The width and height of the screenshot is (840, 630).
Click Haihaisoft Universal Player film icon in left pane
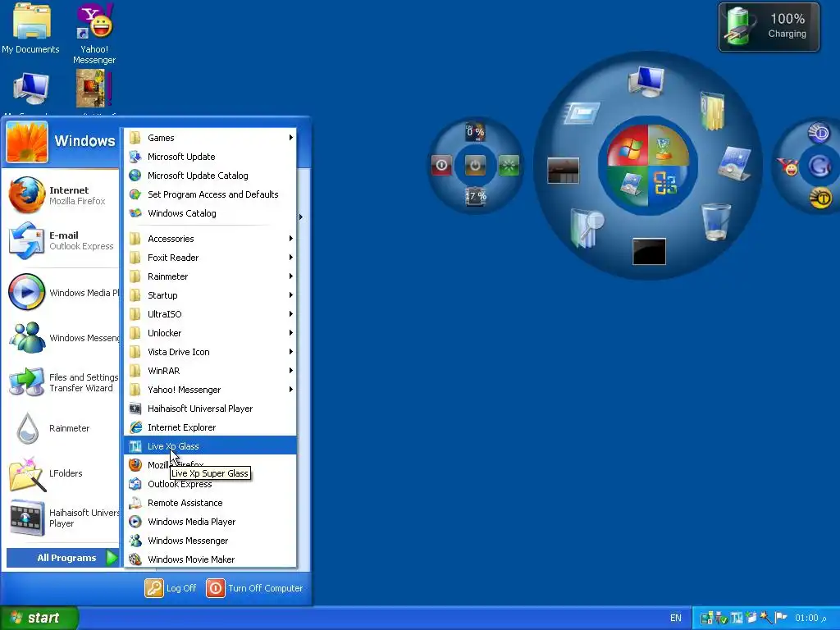pyautogui.click(x=27, y=518)
